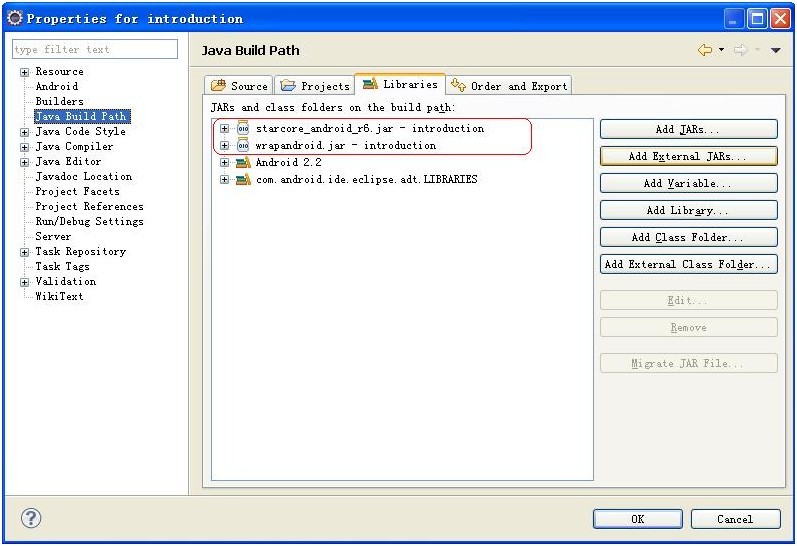Switch to the Source tab
Viewport: 797px width, 546px height.
[239, 86]
